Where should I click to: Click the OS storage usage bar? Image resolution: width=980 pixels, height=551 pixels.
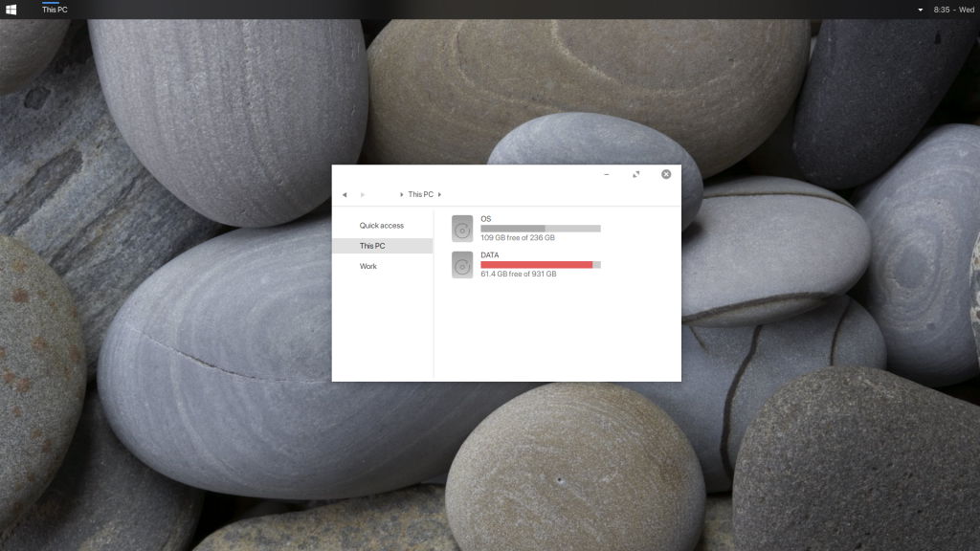coord(541,228)
